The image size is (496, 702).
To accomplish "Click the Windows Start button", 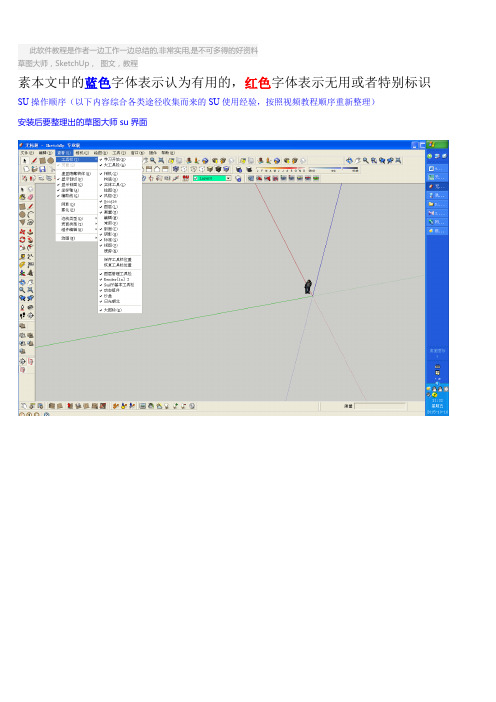I will [x=436, y=145].
